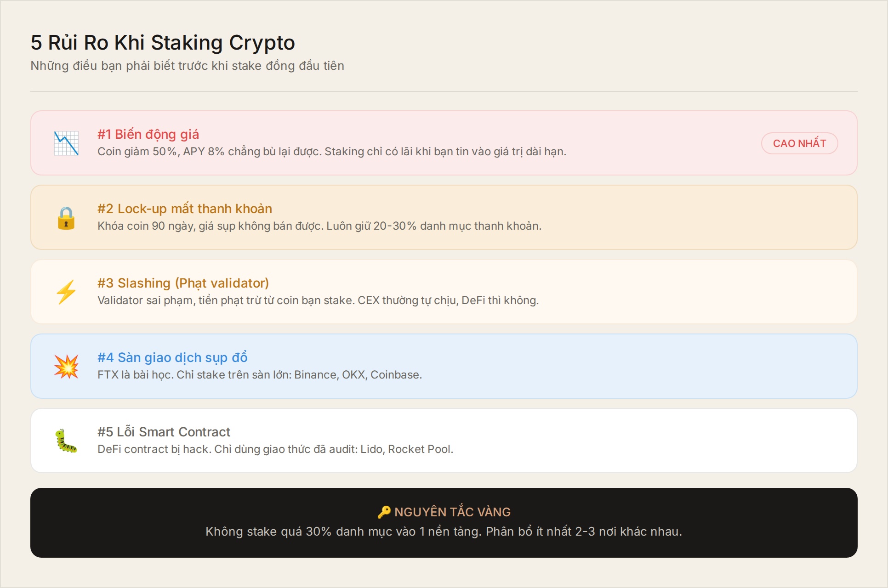Image resolution: width=888 pixels, height=588 pixels.
Task: Click the lightning bolt icon for Slashing
Action: click(66, 292)
